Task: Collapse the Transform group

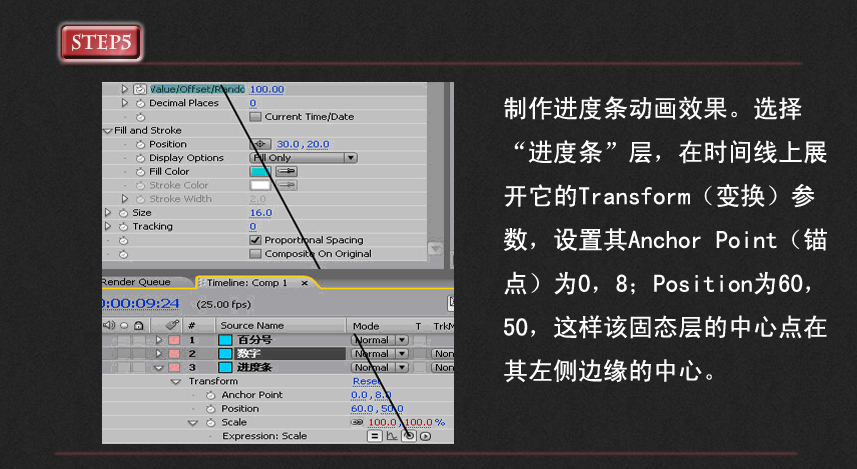Action: click(176, 382)
